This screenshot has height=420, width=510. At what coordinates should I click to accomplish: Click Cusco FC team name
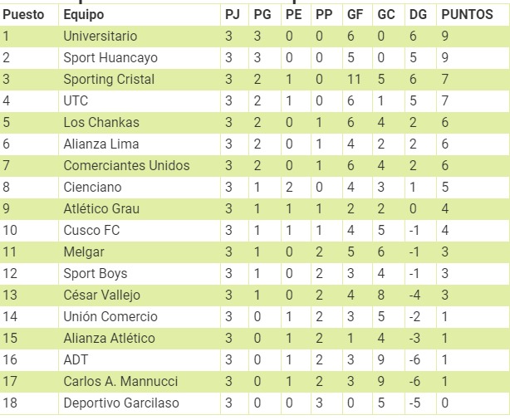[x=91, y=231]
